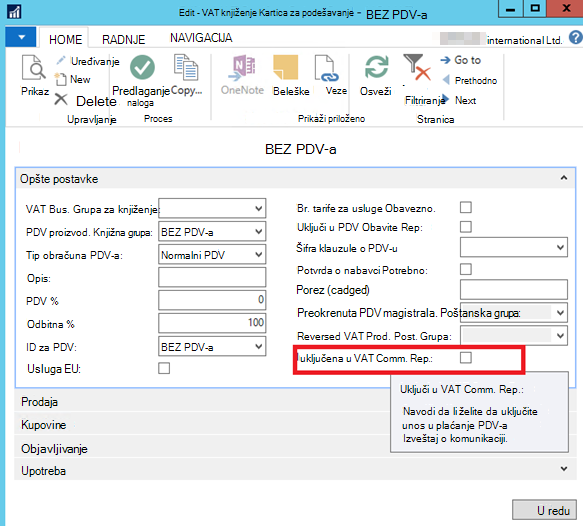The image size is (583, 526).
Task: Open the help question mark icon
Action: click(576, 38)
